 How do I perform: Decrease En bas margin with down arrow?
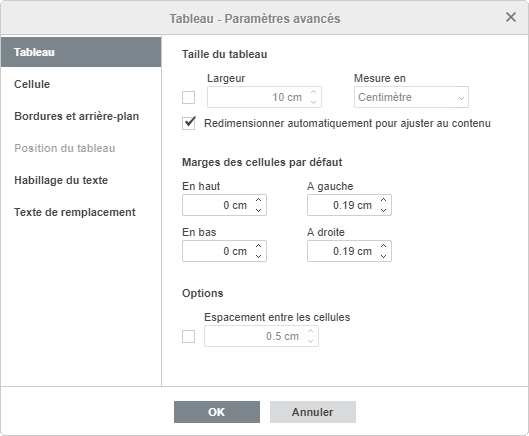[259, 256]
